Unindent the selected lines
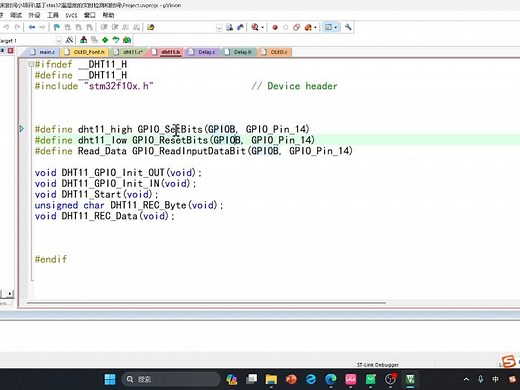The height and width of the screenshot is (390, 520). pyautogui.click(x=115, y=27)
